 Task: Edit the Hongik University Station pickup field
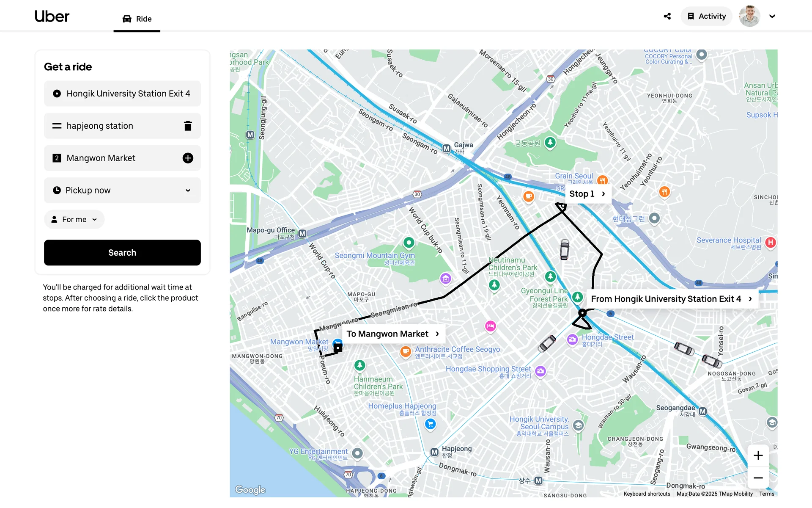[x=122, y=94]
